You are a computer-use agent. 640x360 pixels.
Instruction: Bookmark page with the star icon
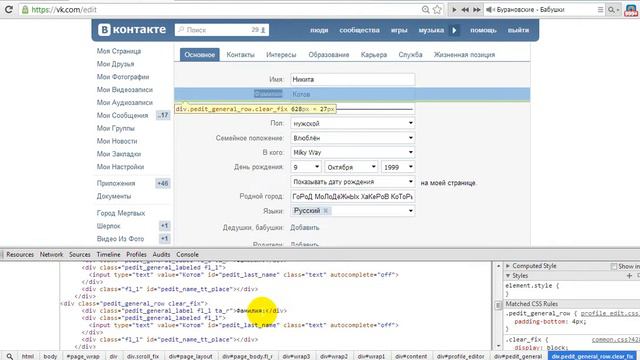tap(437, 9)
